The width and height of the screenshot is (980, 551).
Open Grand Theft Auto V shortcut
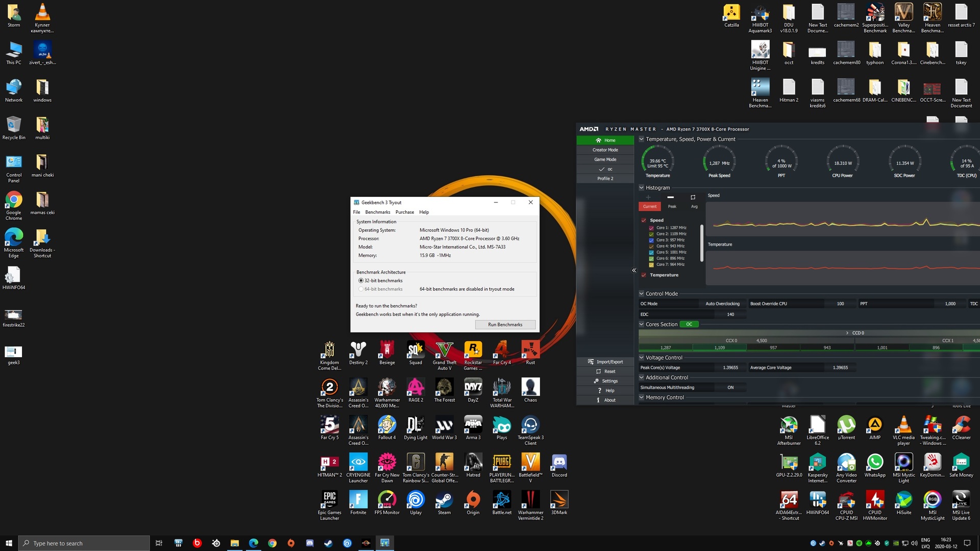(x=444, y=356)
